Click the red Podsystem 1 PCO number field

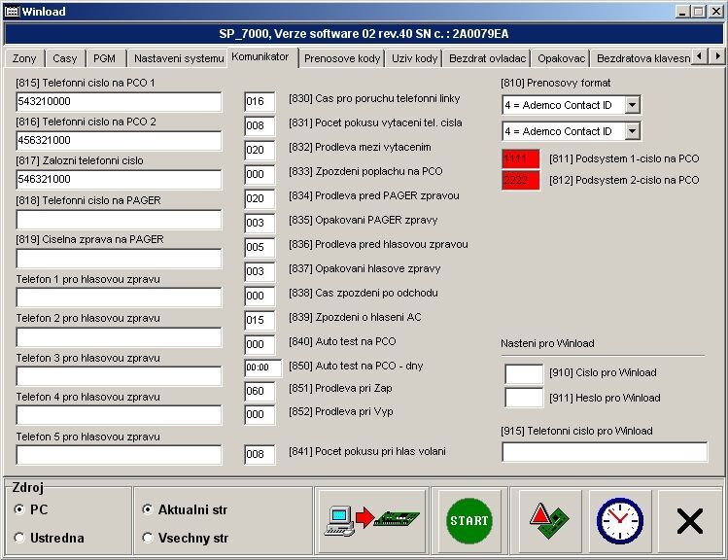520,158
